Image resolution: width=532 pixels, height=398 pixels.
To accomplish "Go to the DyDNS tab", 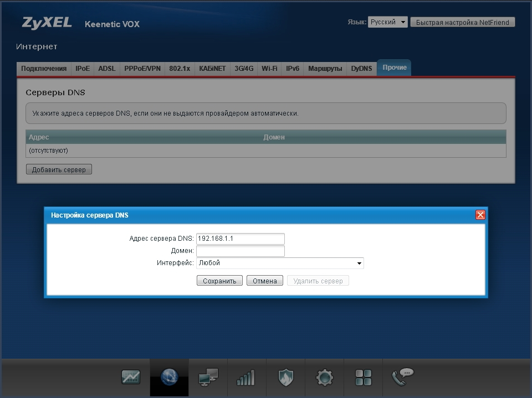I will coord(361,69).
